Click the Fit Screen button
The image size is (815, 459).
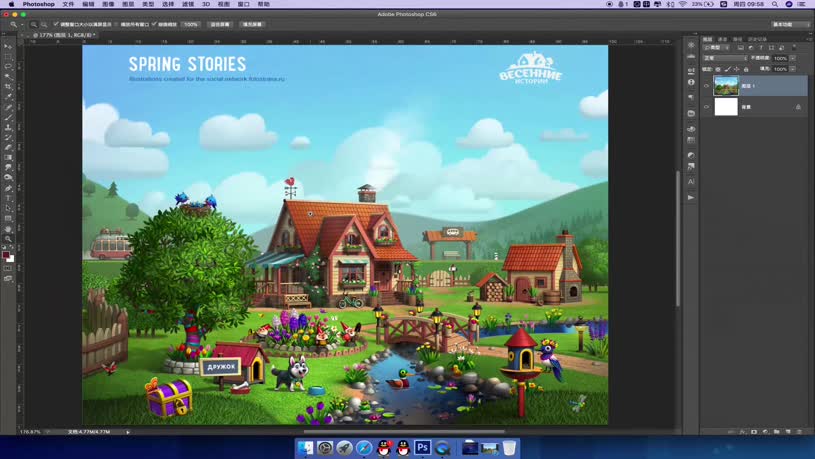220,24
